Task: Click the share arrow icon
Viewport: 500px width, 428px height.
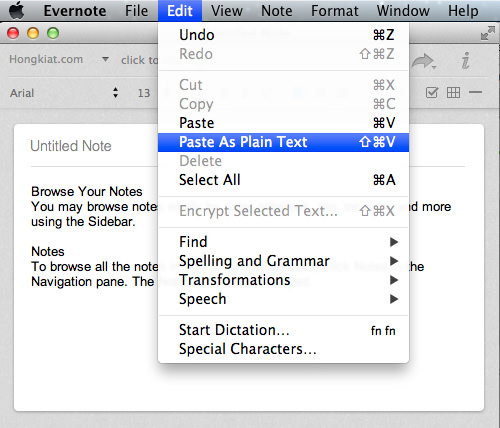Action: [x=423, y=61]
